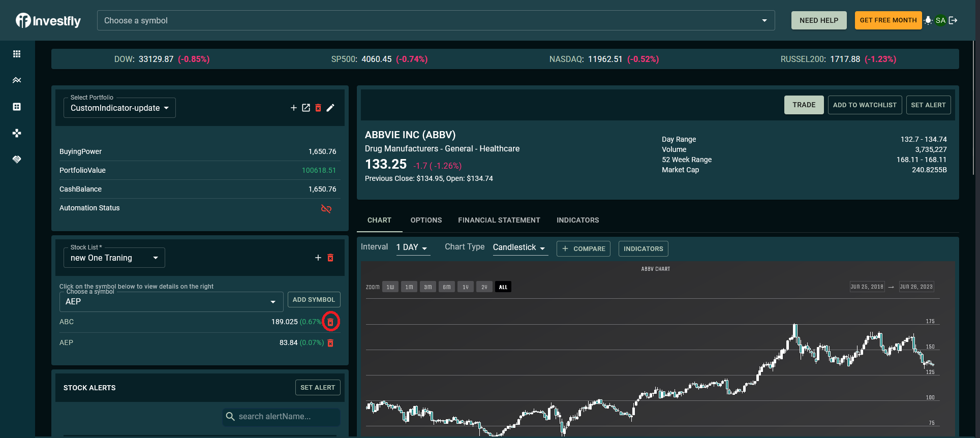Click the logout icon
The image size is (980, 438).
(x=953, y=20)
